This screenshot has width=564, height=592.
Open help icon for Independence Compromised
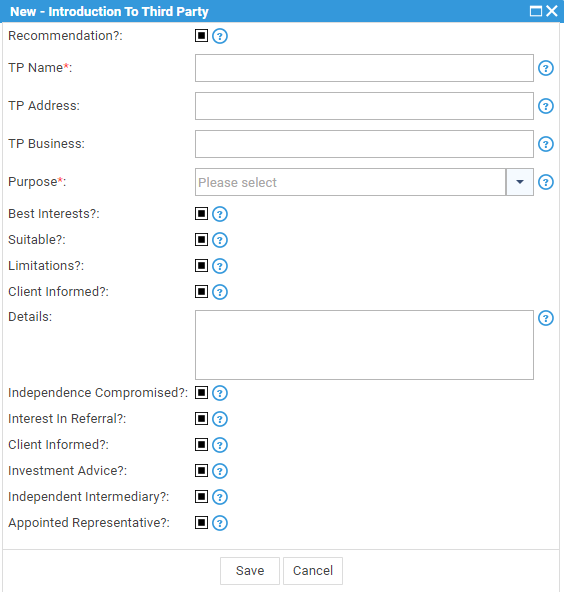point(220,393)
